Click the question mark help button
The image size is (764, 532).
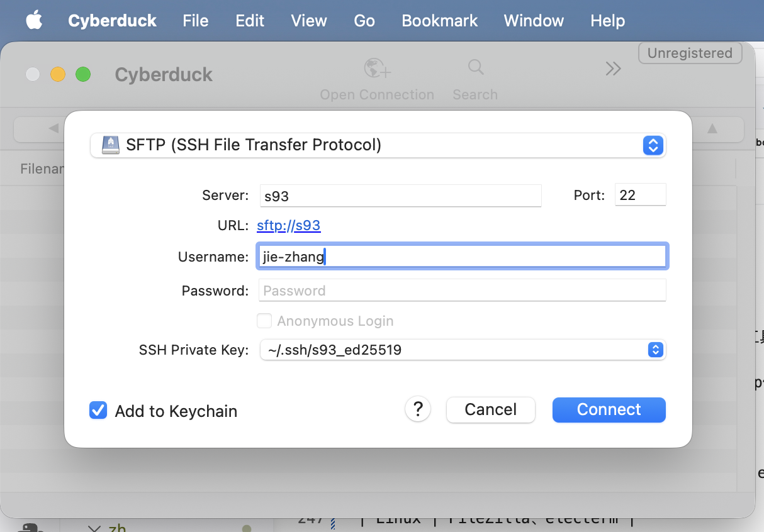point(418,409)
